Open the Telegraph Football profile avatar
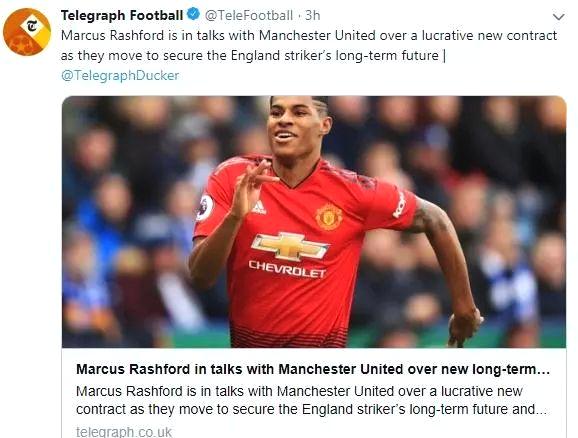Screen dimensions: 578x438 (27, 32)
